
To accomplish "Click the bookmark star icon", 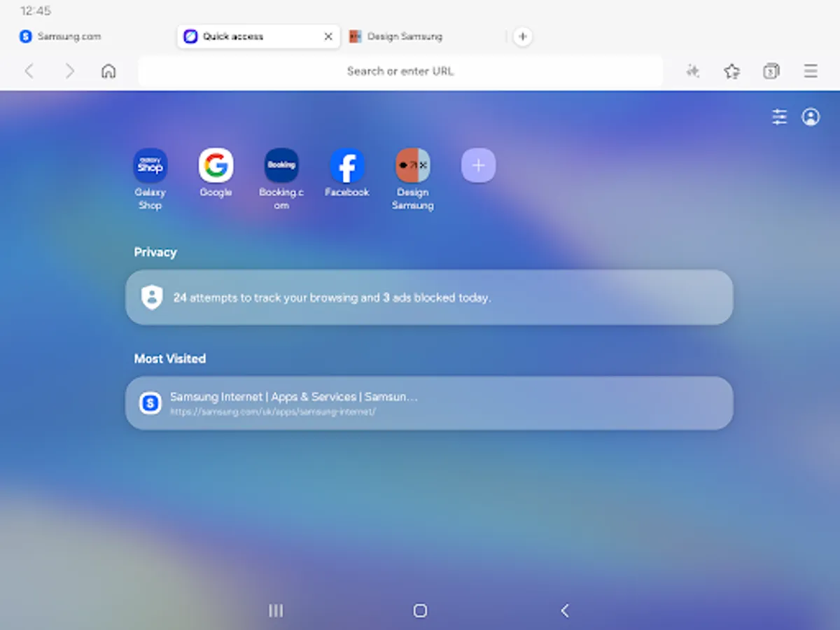I will pos(732,71).
